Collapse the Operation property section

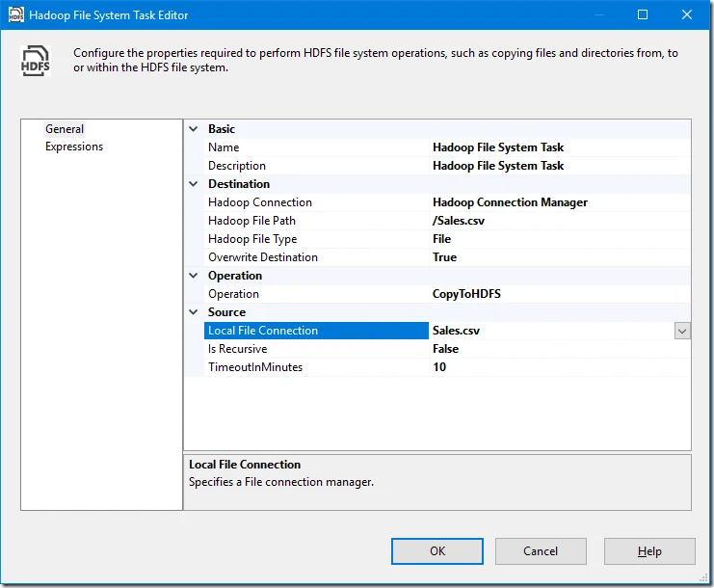pos(194,276)
